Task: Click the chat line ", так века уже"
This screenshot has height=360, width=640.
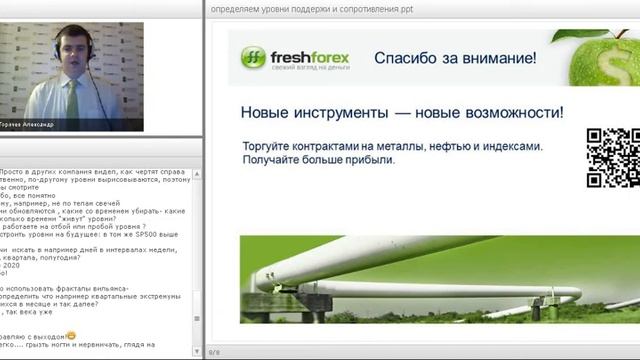Action: [26, 312]
